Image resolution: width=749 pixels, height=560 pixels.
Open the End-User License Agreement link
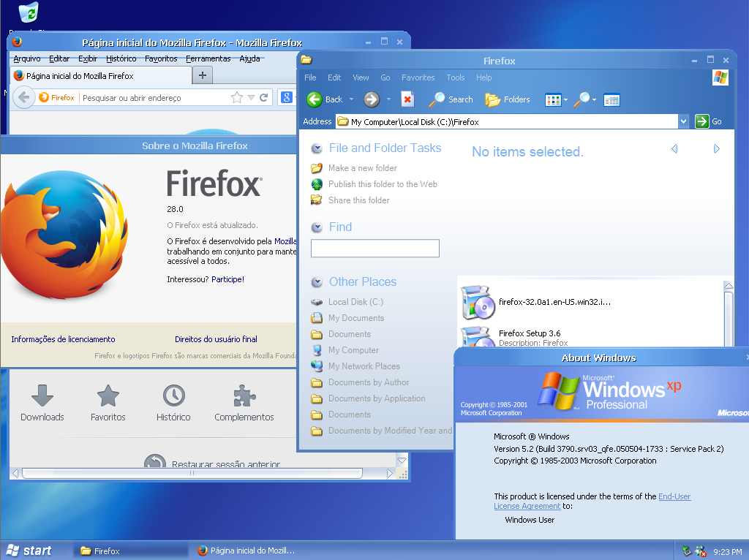(x=592, y=502)
